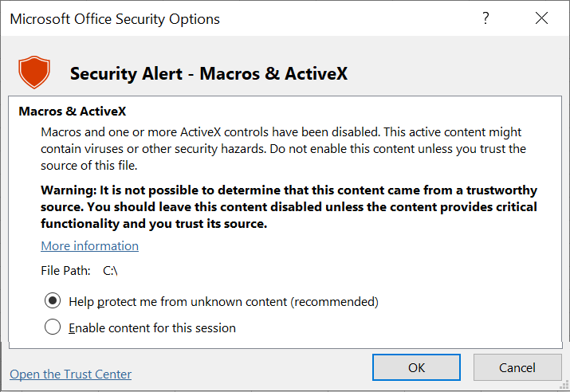The height and width of the screenshot is (392, 570).
Task: Click the '(recommended)' text of protect option
Action: [x=335, y=302]
